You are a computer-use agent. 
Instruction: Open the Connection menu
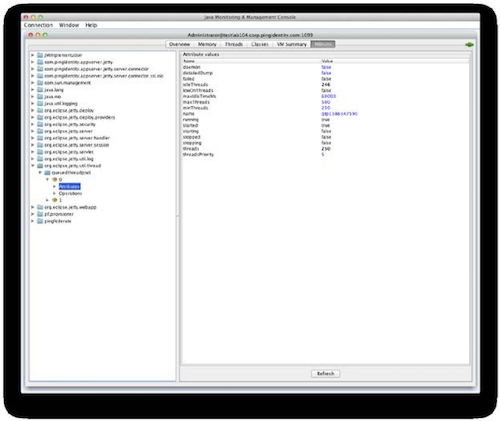pyautogui.click(x=38, y=25)
